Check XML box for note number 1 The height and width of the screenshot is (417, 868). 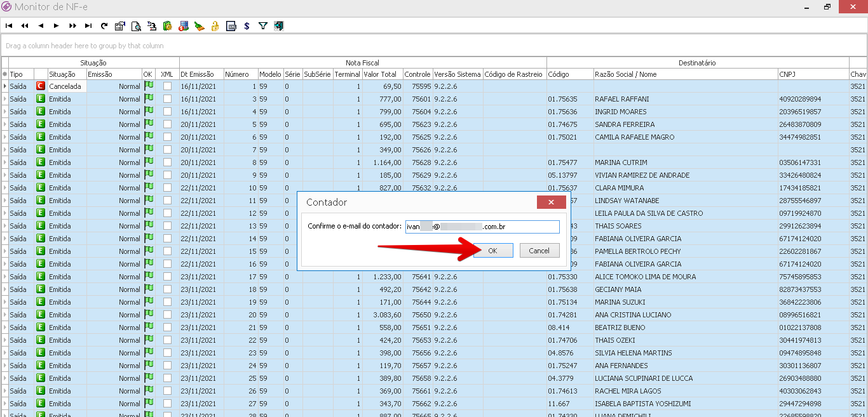click(x=167, y=86)
